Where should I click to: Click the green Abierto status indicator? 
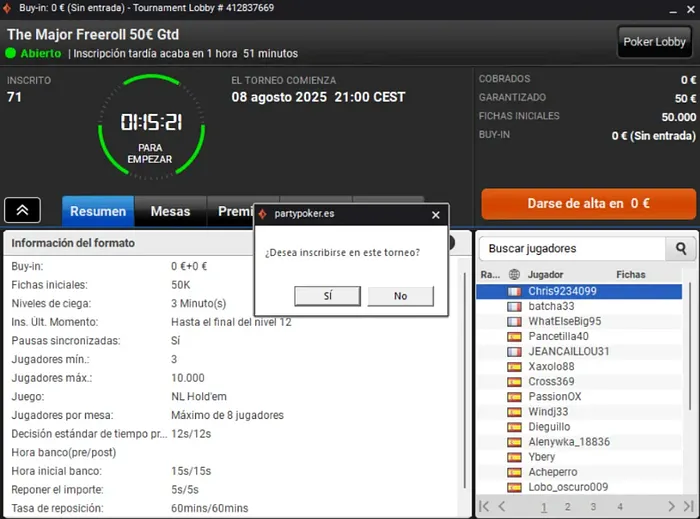coord(10,54)
